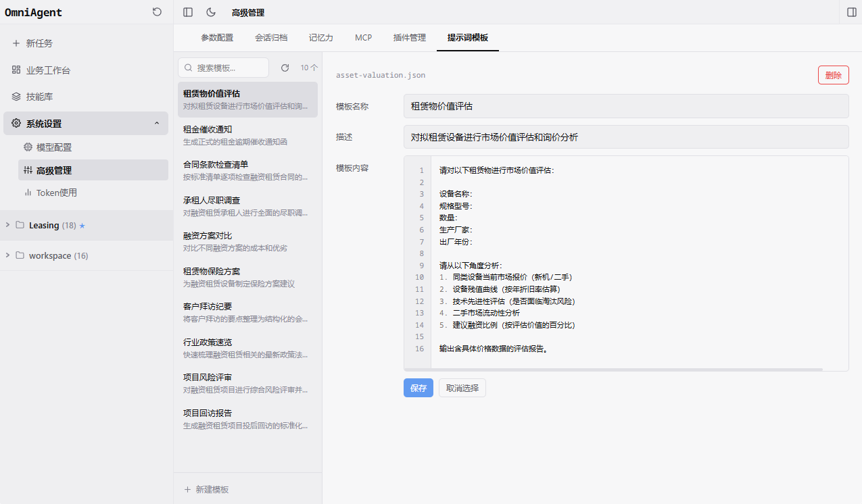Select 高级管理 in the sidebar
This screenshot has height=504, width=862.
(x=93, y=170)
